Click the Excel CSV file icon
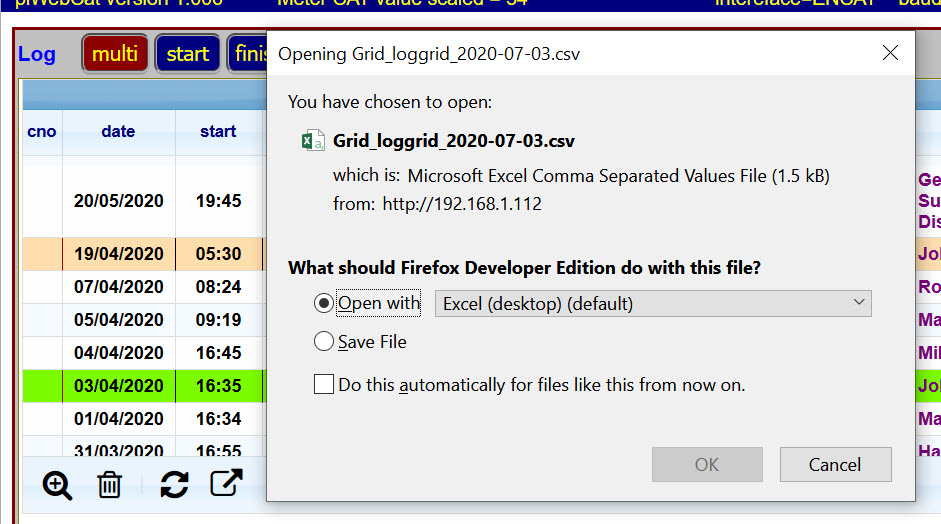Screen dimensions: 941x524 312,141
